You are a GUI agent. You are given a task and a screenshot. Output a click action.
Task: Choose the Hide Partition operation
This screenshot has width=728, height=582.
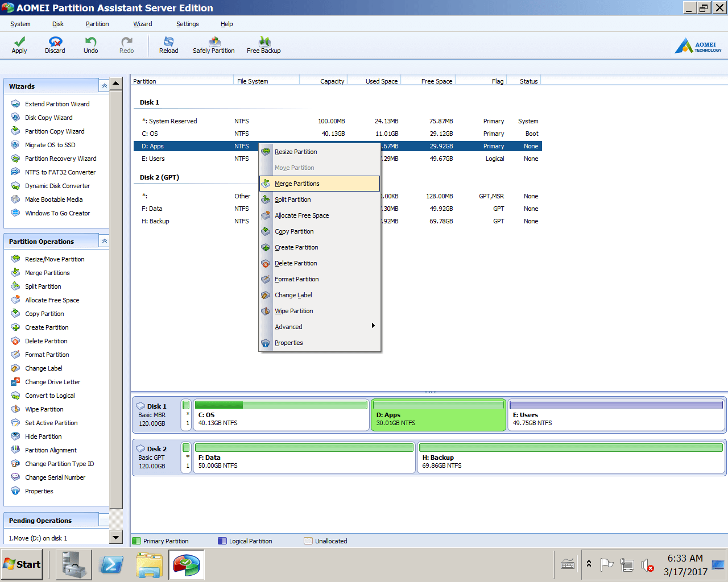[x=36, y=436]
